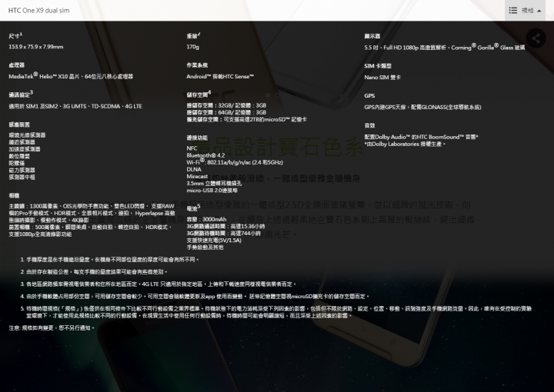Open the share icon button
Screen dimensions: 554x392
[x=536, y=38]
